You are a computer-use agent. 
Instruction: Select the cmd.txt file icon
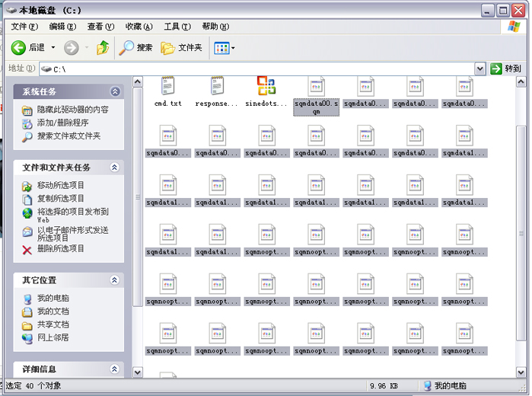coord(167,85)
